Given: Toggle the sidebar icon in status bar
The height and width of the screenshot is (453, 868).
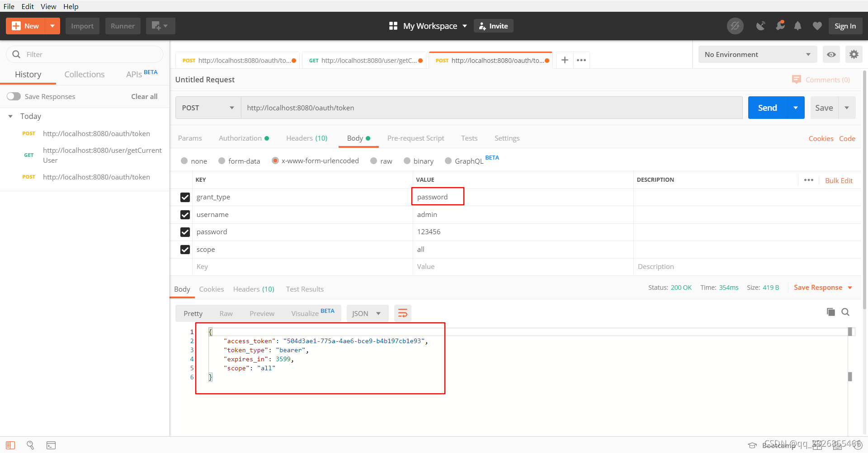Looking at the screenshot, I should 10,445.
